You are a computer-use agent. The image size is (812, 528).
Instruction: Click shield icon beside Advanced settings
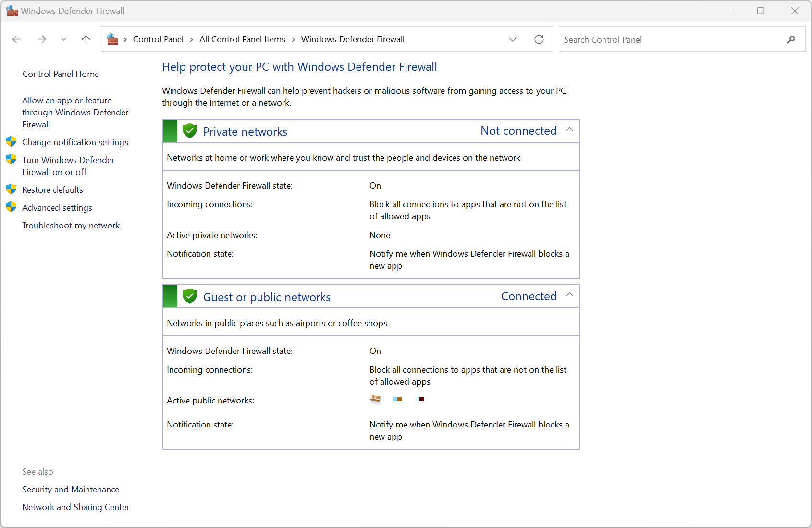click(x=11, y=207)
